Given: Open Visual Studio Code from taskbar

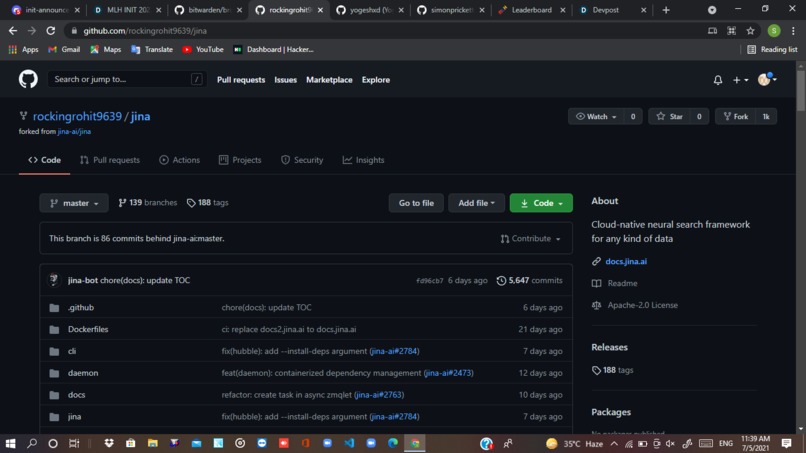Looking at the screenshot, I should pyautogui.click(x=350, y=443).
